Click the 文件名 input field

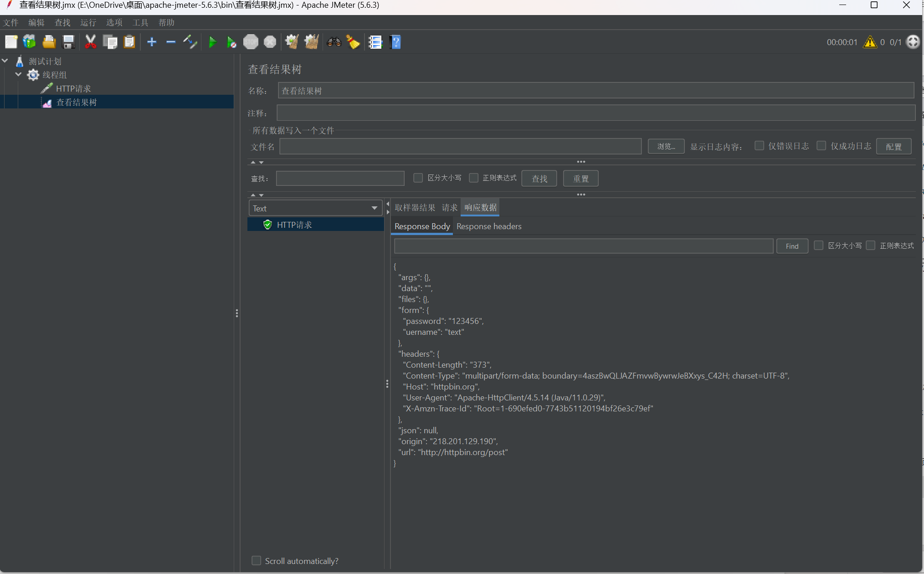[460, 146]
